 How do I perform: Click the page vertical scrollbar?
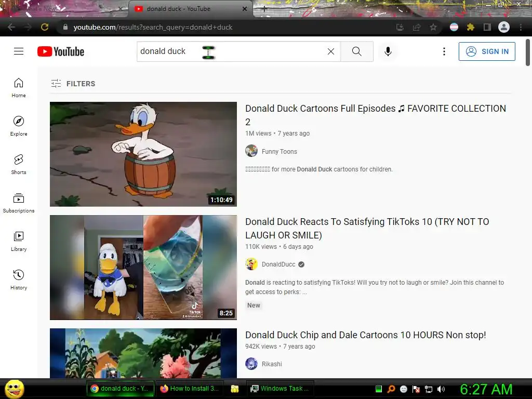pyautogui.click(x=528, y=52)
